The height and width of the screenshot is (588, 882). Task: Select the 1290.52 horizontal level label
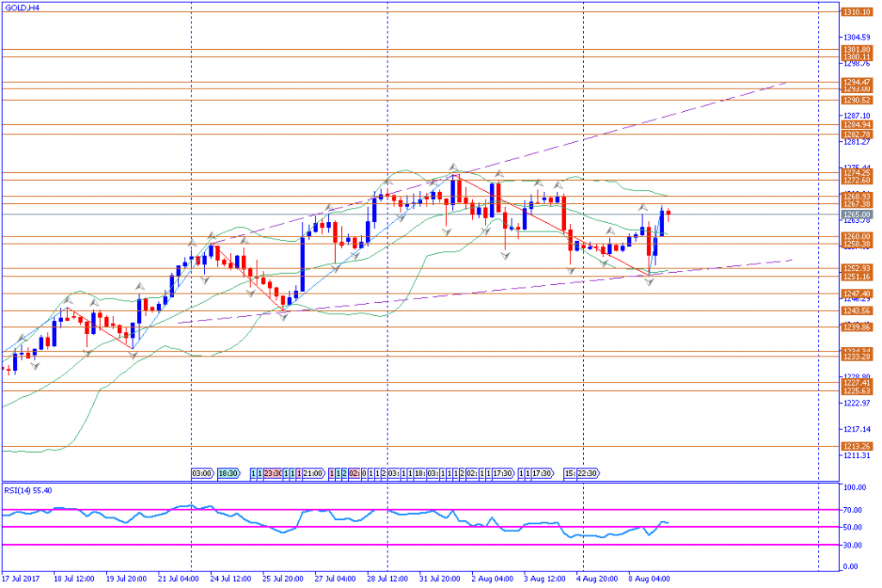coord(856,100)
